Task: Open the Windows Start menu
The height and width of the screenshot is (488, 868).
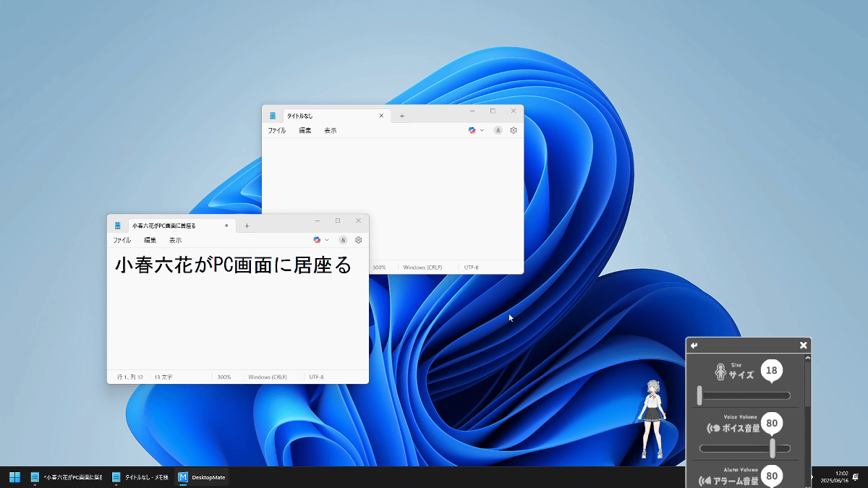Action: click(14, 477)
